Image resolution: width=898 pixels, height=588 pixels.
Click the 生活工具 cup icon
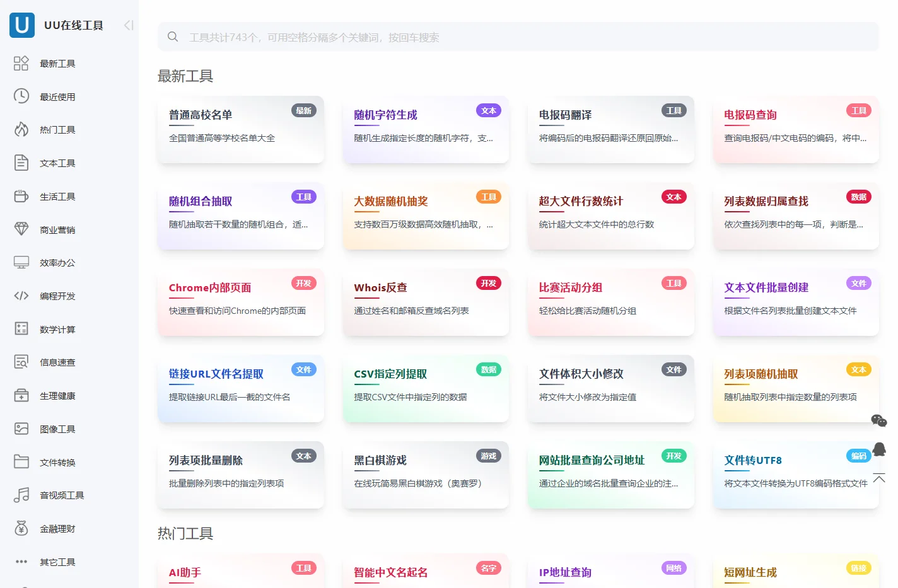pos(21,196)
